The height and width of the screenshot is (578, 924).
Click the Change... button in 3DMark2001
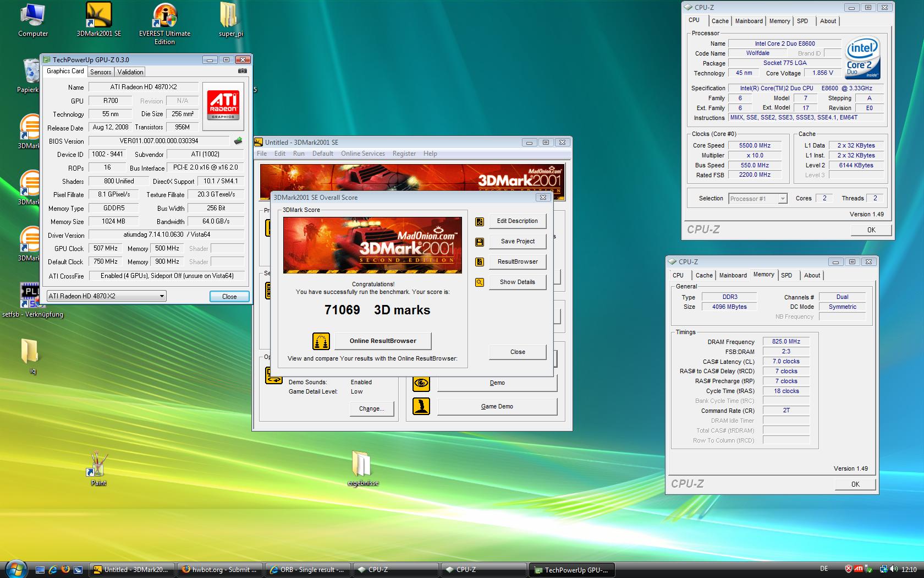[371, 409]
